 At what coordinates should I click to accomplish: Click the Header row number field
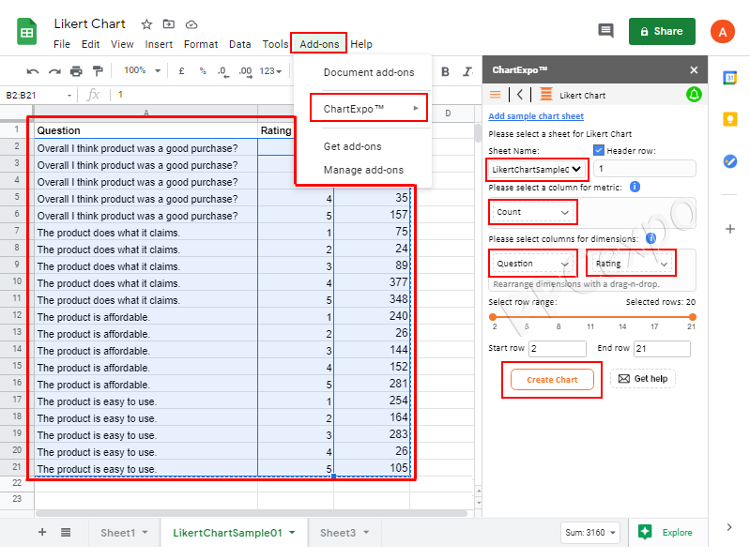click(x=644, y=169)
